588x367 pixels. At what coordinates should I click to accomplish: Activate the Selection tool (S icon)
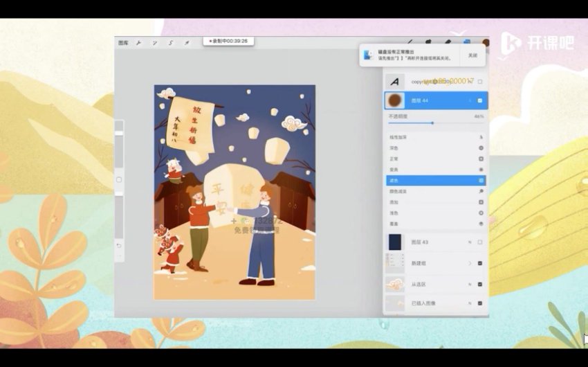(171, 43)
